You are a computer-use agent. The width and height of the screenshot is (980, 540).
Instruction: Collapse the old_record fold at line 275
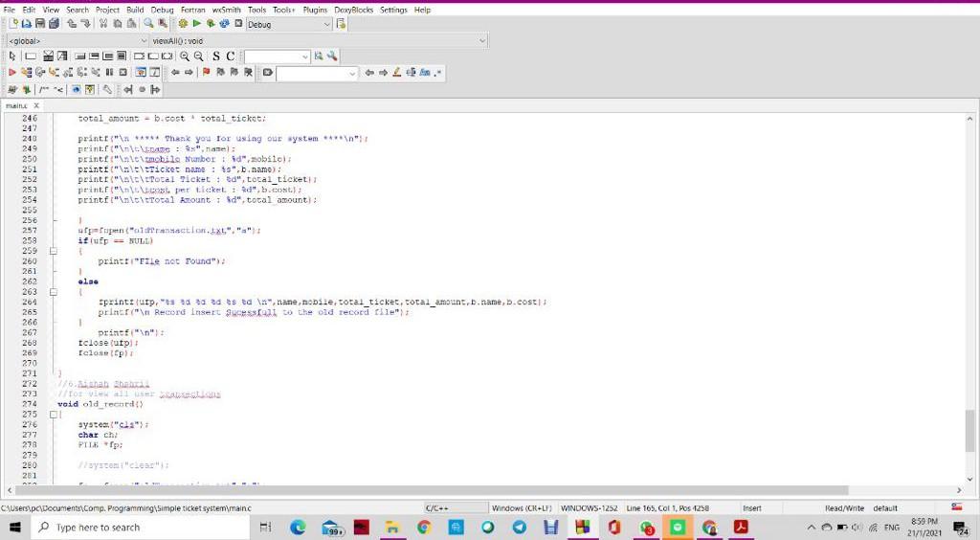tap(54, 414)
